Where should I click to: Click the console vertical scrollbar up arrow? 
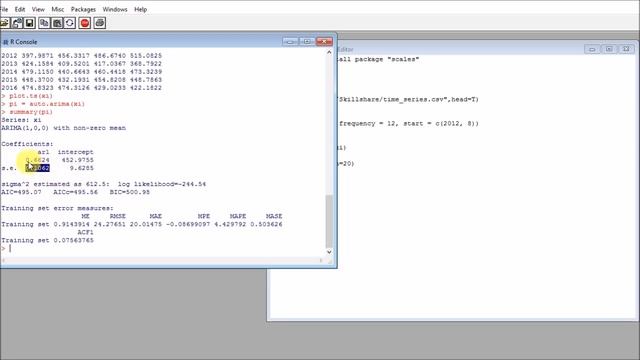click(329, 52)
